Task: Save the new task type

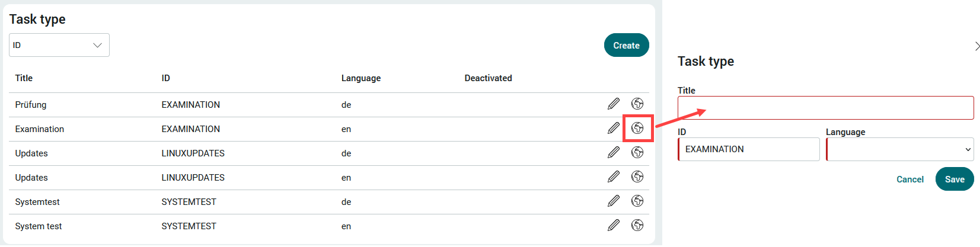Action: pyautogui.click(x=955, y=179)
